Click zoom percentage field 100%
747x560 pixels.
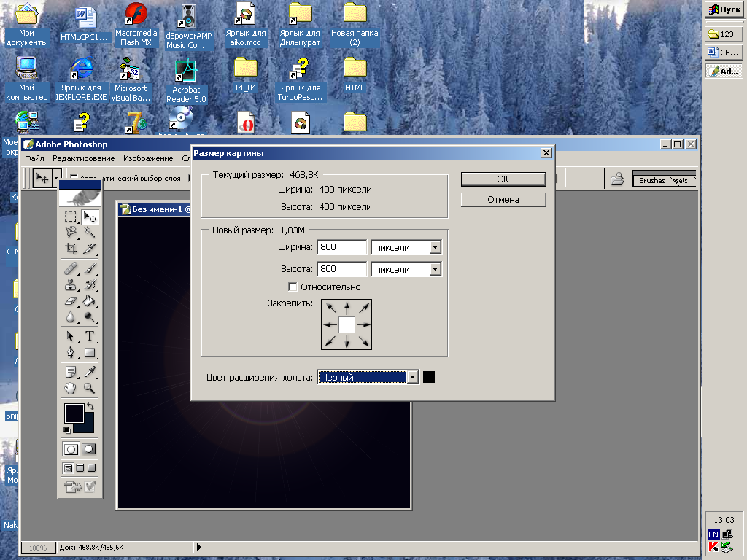click(38, 548)
